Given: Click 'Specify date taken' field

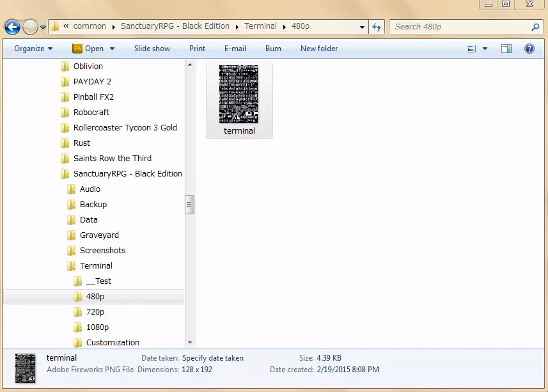Looking at the screenshot, I should click(x=213, y=358).
